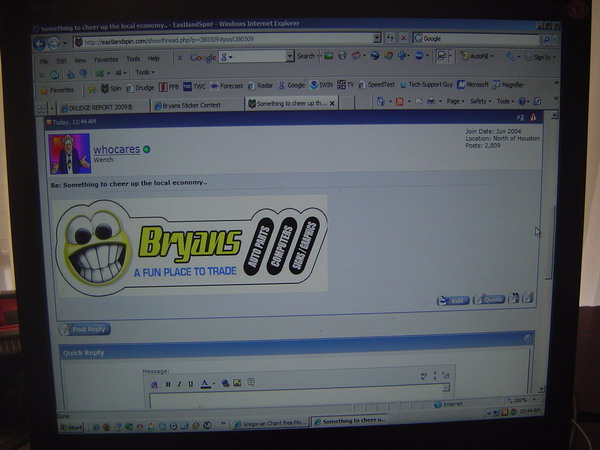
Task: Open the address bar history dropdown arrow
Action: pos(377,38)
